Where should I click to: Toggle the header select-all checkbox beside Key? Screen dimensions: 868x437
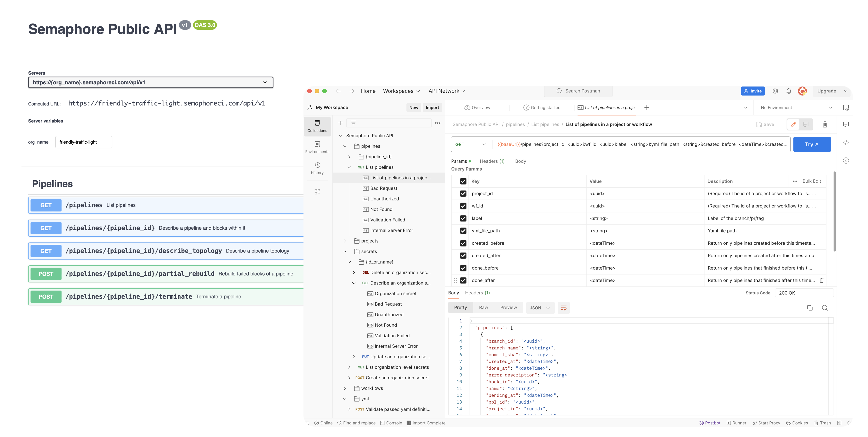[463, 181]
